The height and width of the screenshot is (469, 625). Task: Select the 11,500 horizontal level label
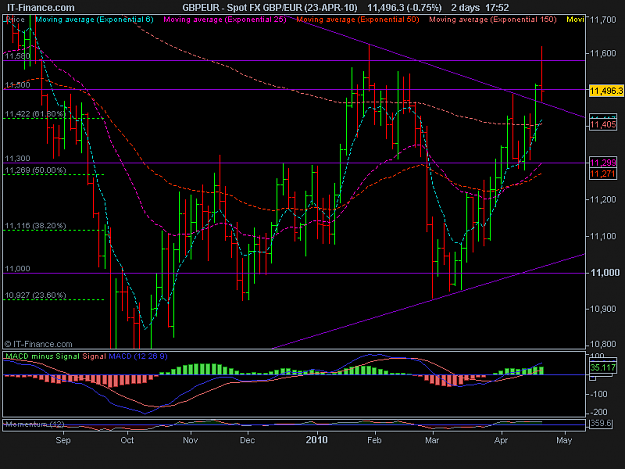coord(17,85)
